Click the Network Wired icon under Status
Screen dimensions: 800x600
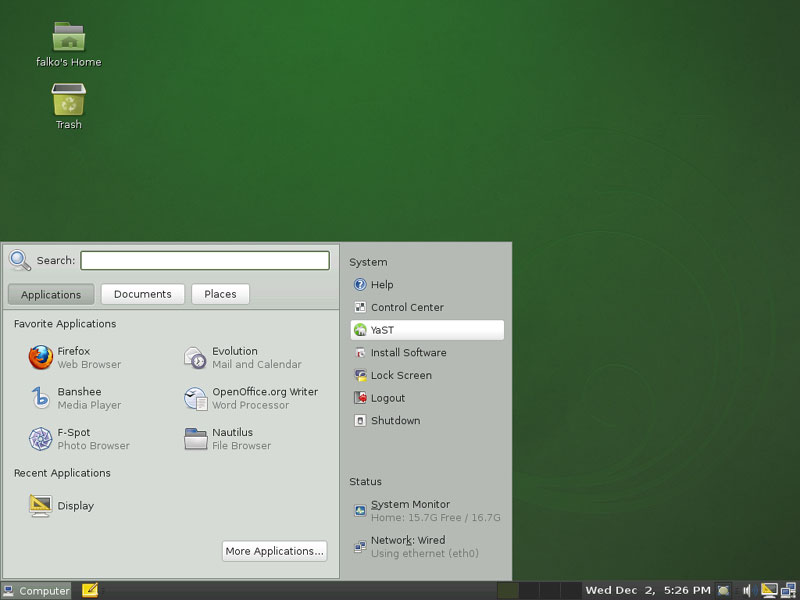point(360,547)
